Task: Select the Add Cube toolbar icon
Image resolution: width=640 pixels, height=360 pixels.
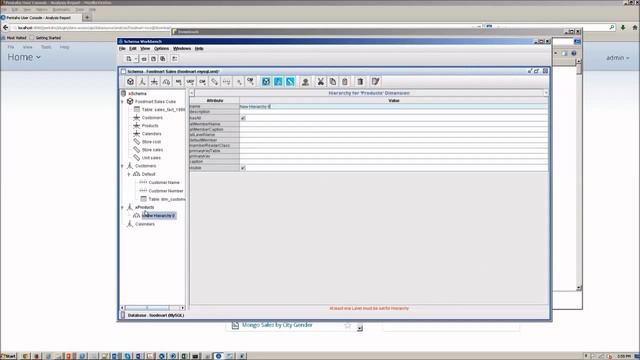Action: coord(130,82)
